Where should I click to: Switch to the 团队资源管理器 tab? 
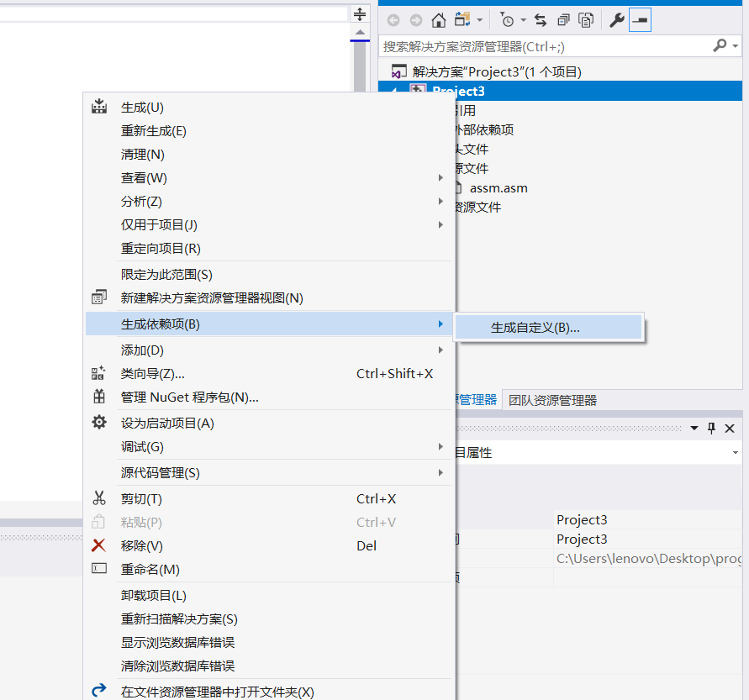(552, 400)
